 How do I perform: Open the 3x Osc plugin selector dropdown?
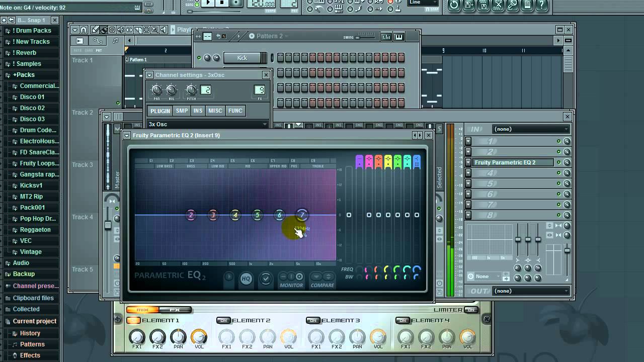coord(208,124)
